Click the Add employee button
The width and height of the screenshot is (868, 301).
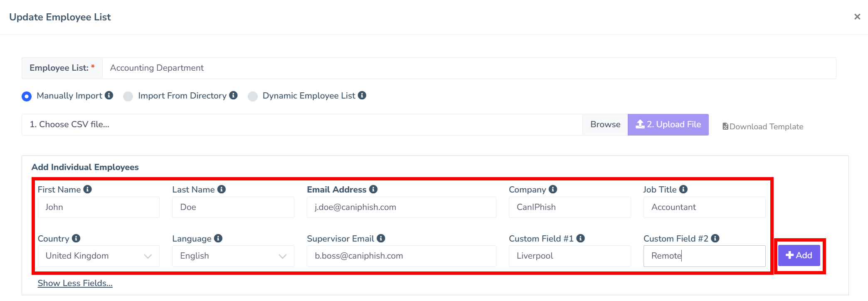pos(799,255)
